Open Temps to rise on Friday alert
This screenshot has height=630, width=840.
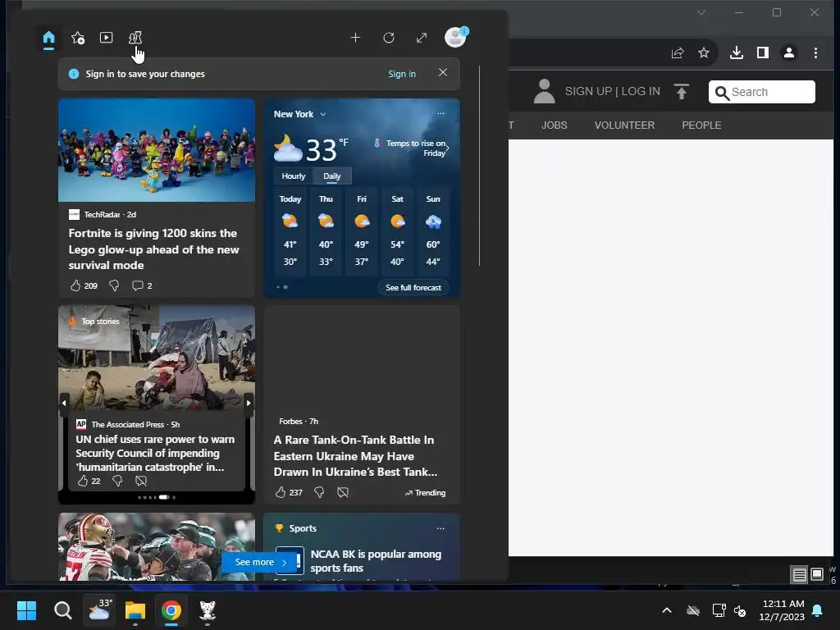coord(412,148)
